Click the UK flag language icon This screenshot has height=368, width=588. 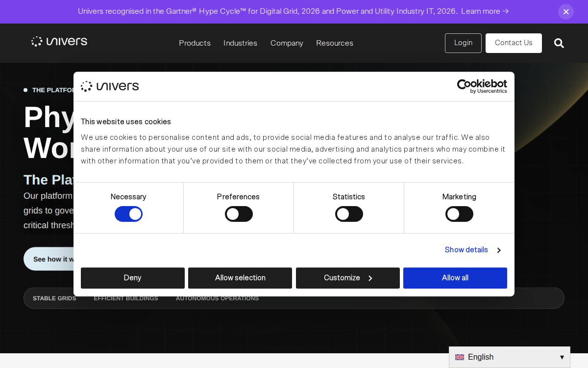pos(460,357)
